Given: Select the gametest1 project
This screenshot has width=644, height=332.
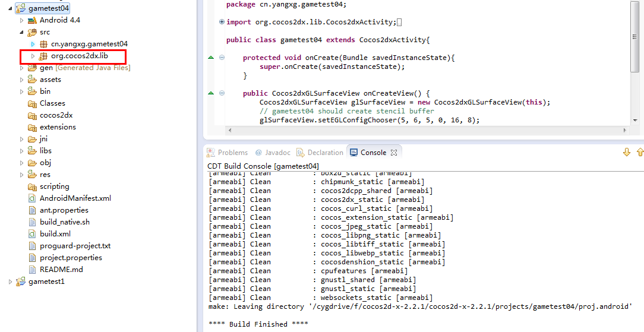Looking at the screenshot, I should 46,282.
